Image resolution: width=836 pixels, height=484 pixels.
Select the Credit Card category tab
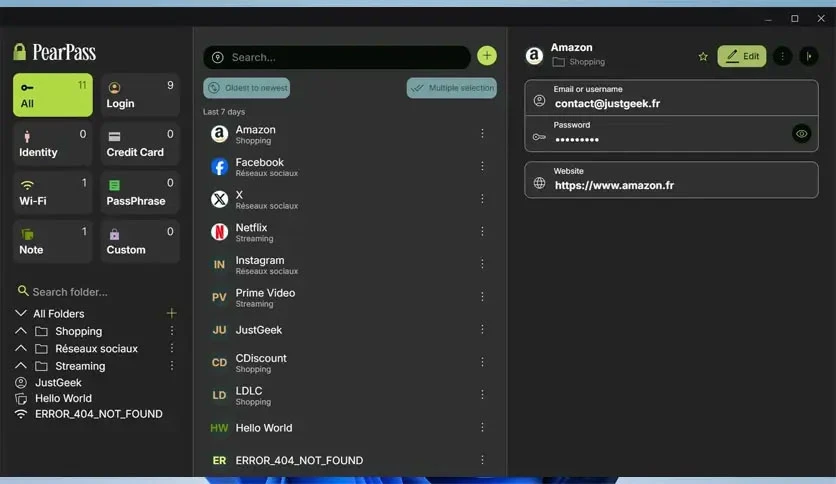tap(140, 143)
